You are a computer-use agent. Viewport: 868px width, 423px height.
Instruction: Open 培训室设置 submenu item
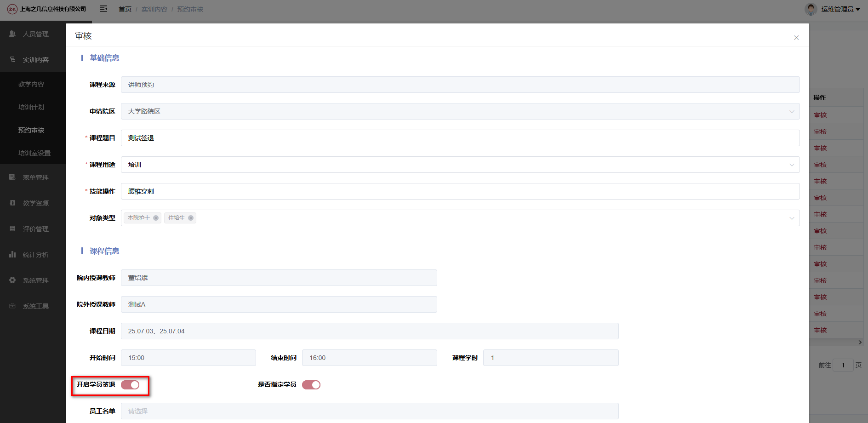pos(34,153)
